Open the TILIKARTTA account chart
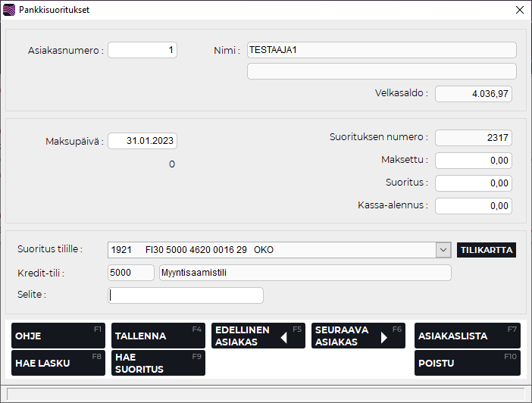Screen dimensions: 532x403 (487, 250)
